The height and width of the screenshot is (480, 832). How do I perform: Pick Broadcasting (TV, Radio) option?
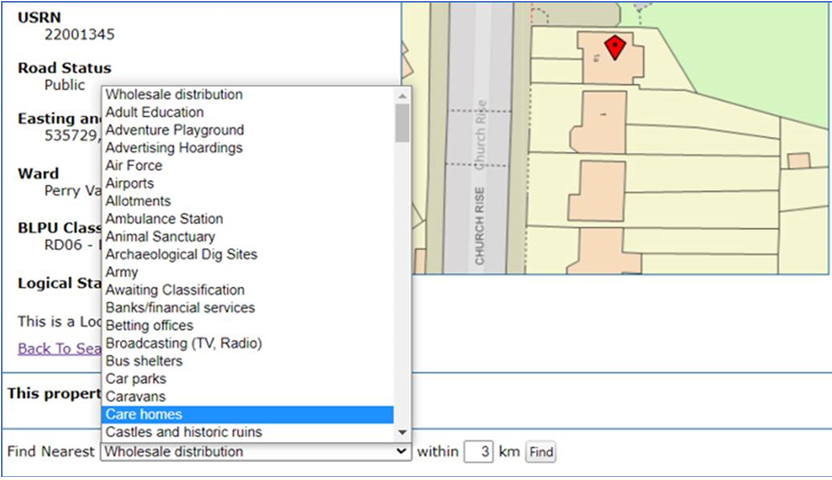click(x=247, y=343)
